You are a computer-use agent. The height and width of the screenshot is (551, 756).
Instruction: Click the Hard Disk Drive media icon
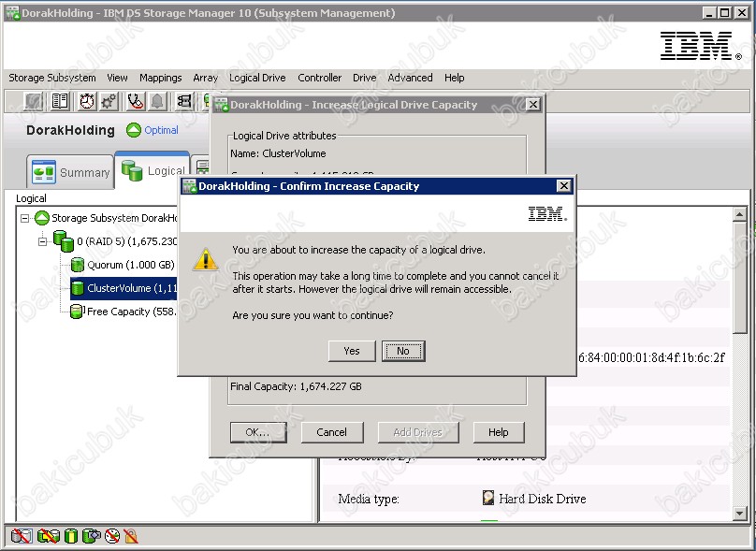pos(488,498)
